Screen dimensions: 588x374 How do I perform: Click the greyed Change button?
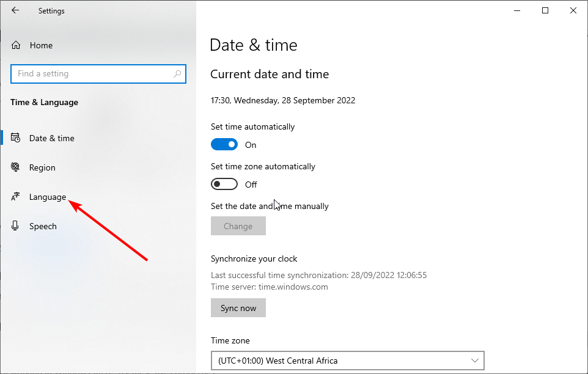click(x=238, y=226)
